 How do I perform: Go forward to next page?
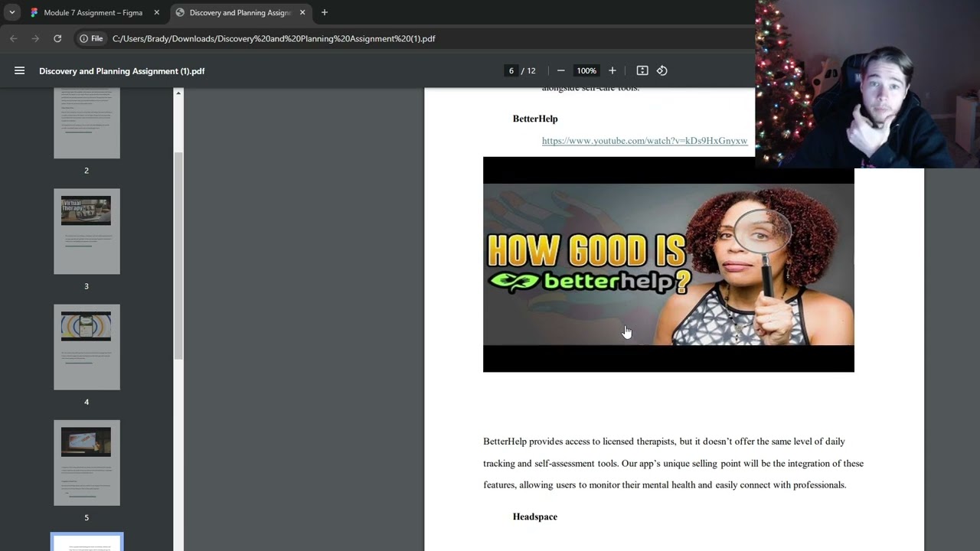(35, 38)
